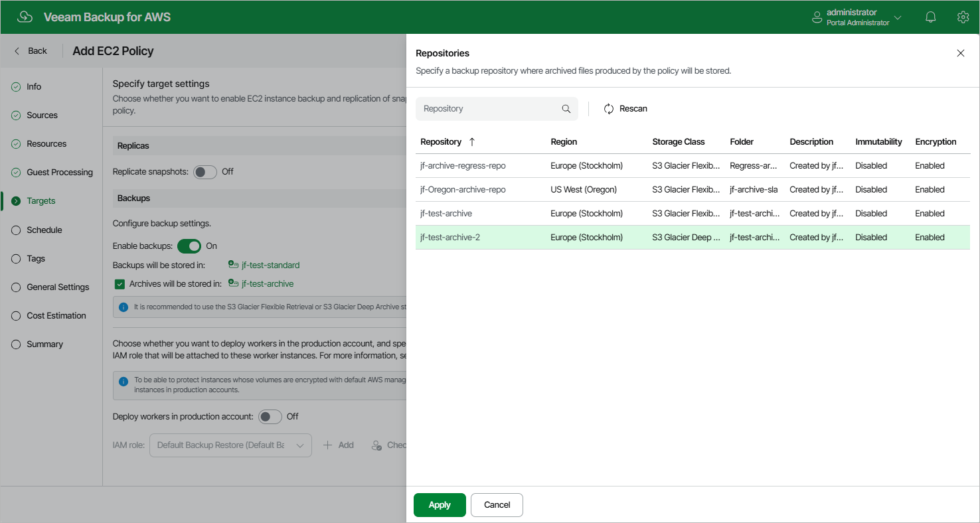Image resolution: width=980 pixels, height=523 pixels.
Task: Apply the selected repository
Action: 440,505
